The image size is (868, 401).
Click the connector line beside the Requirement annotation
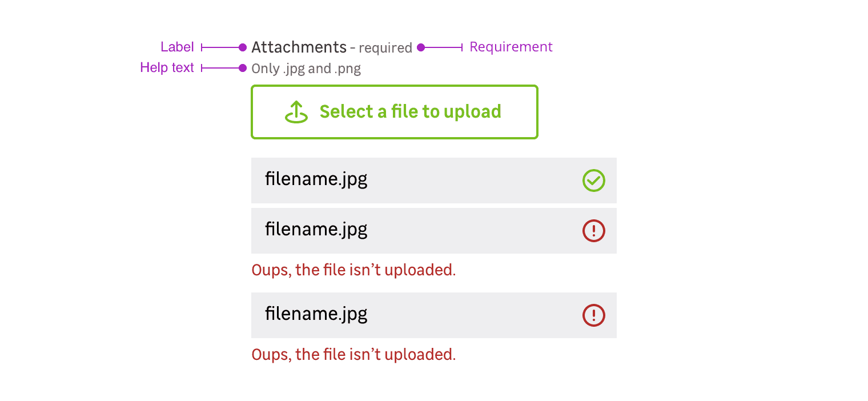click(x=444, y=47)
